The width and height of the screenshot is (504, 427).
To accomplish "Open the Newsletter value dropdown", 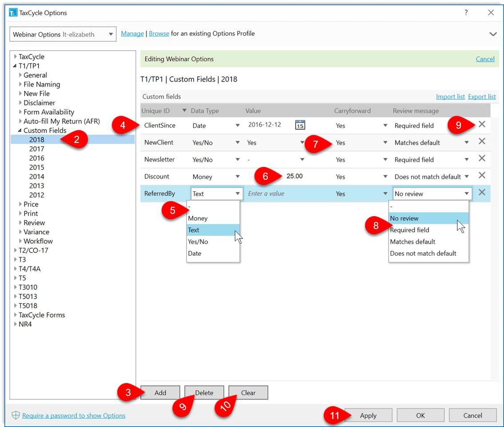I will (x=302, y=160).
